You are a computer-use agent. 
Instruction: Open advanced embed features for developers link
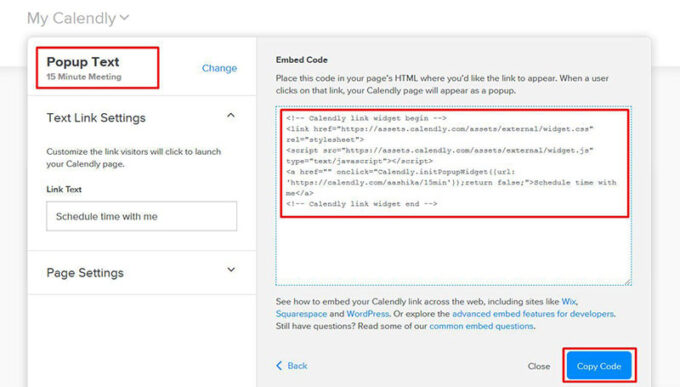533,314
